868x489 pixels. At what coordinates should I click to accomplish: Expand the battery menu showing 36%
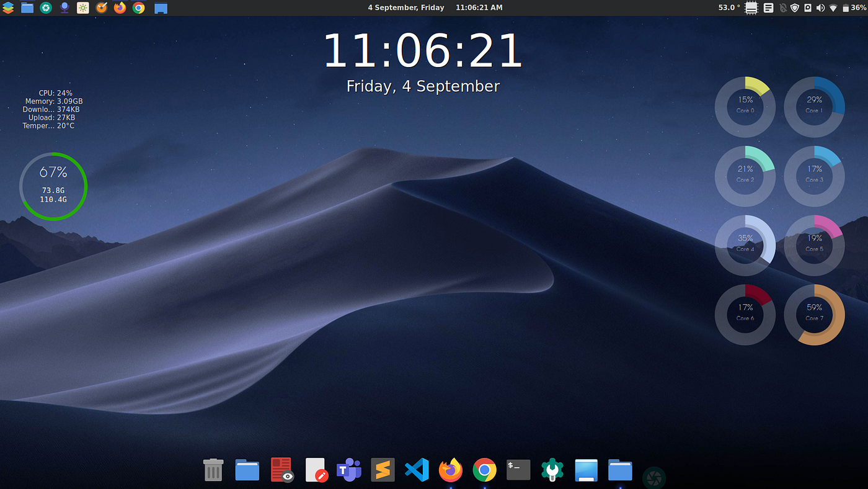(x=851, y=7)
